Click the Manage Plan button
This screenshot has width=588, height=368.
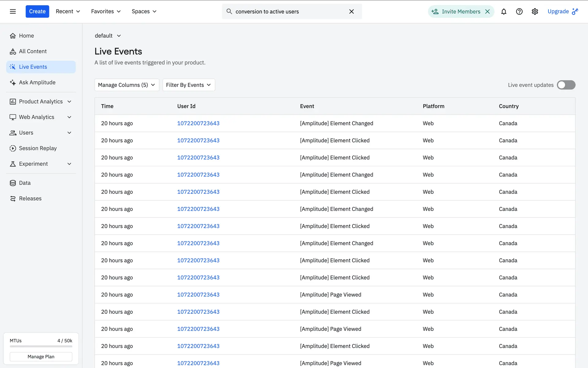point(41,357)
